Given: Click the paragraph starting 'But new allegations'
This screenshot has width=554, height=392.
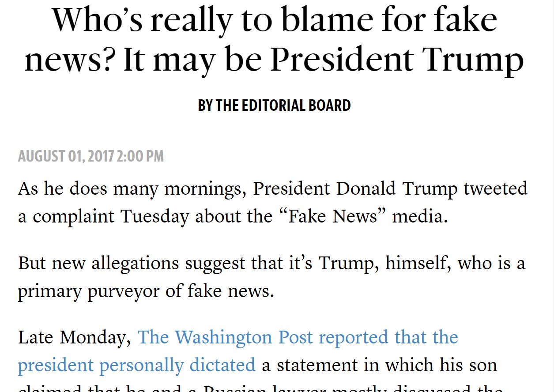Looking at the screenshot, I should click(271, 277).
